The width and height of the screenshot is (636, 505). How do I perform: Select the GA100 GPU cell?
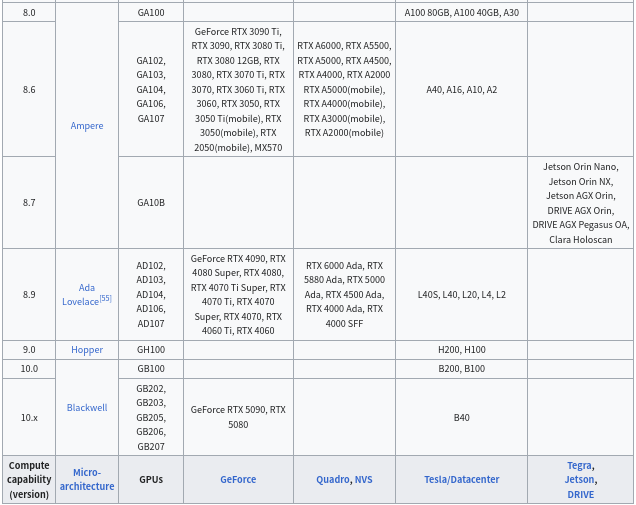(x=151, y=13)
